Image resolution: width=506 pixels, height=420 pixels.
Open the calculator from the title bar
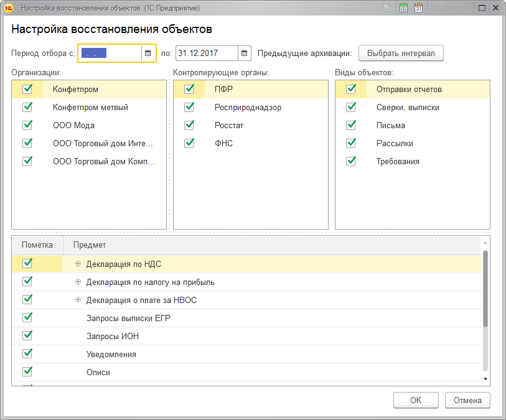[x=403, y=8]
